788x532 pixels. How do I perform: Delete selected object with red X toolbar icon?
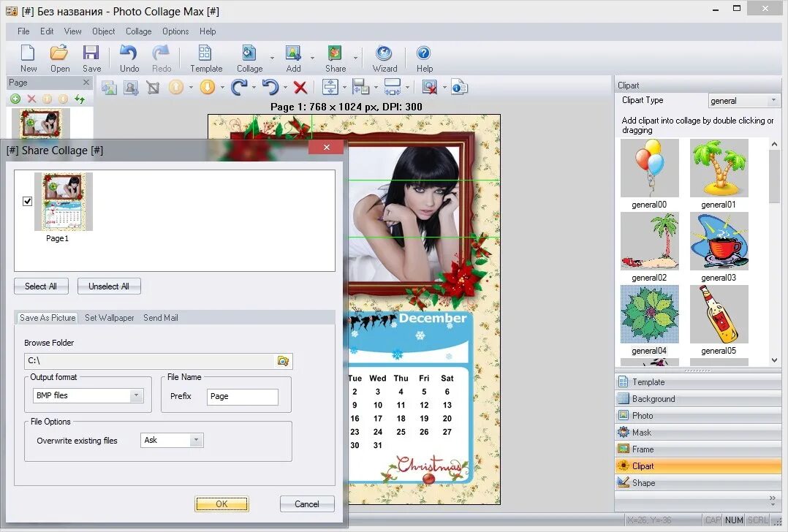[x=300, y=88]
